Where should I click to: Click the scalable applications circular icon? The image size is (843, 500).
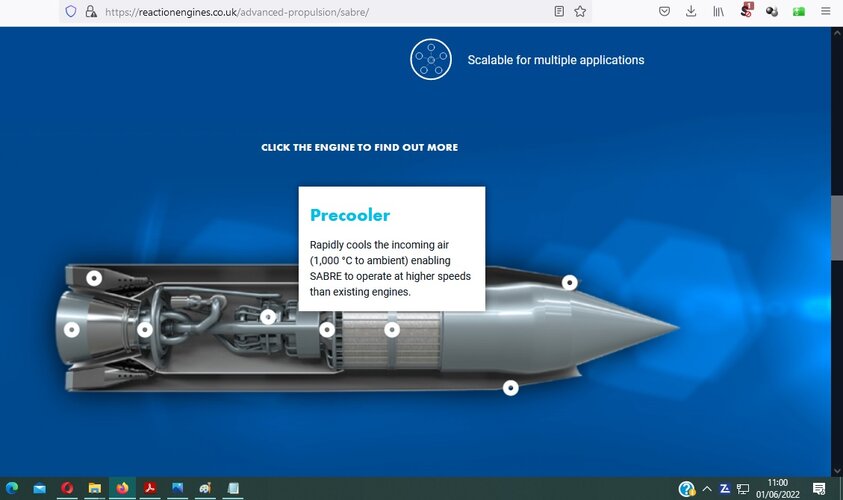431,59
